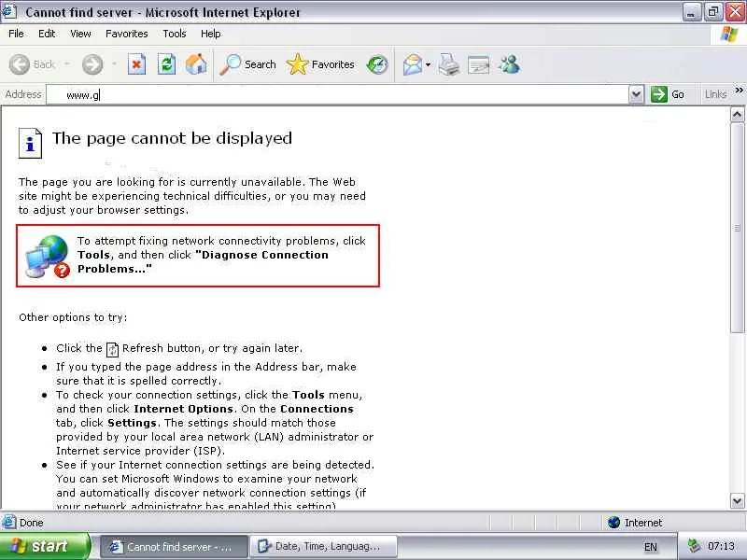This screenshot has width=747, height=560.
Task: Click the IE icon in title bar
Action: pos(9,11)
